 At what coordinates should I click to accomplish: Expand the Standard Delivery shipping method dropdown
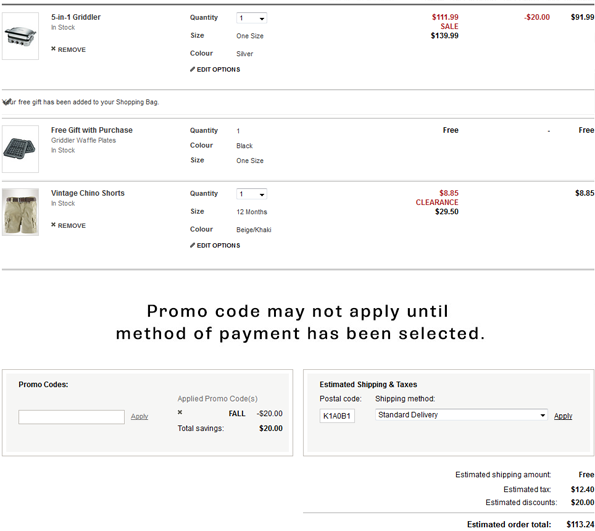pos(461,415)
